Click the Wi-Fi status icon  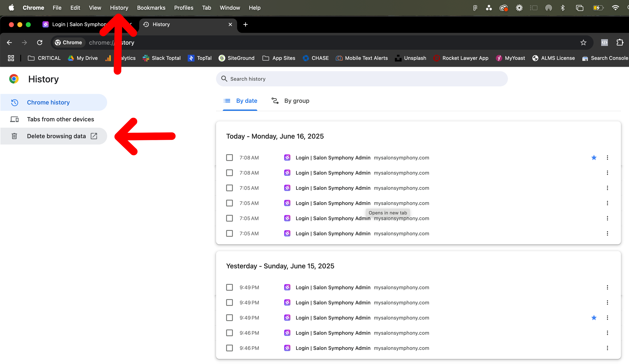coord(615,8)
